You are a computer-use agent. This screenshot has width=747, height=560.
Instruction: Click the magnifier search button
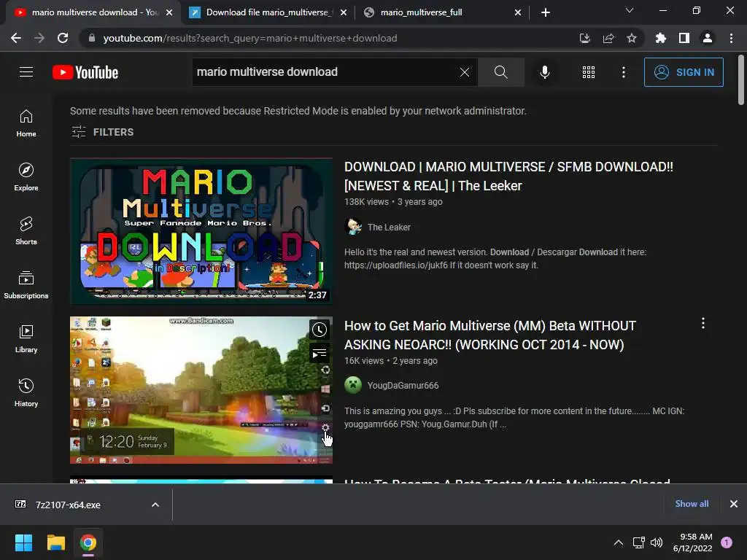(x=500, y=72)
